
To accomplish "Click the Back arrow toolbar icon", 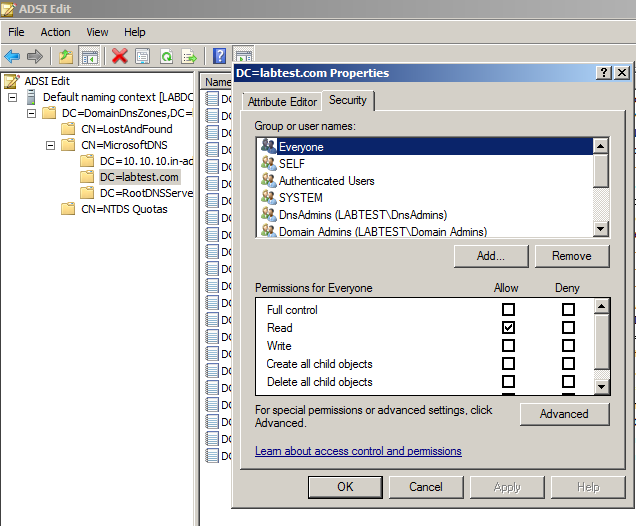I will (12, 56).
